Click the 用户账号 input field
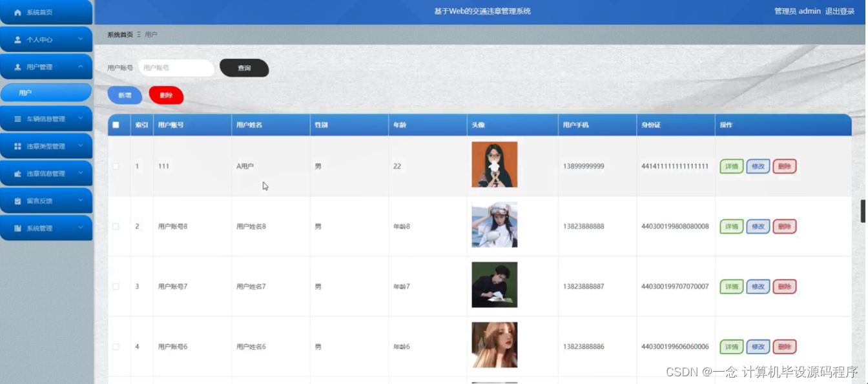Image resolution: width=868 pixels, height=384 pixels. (176, 67)
